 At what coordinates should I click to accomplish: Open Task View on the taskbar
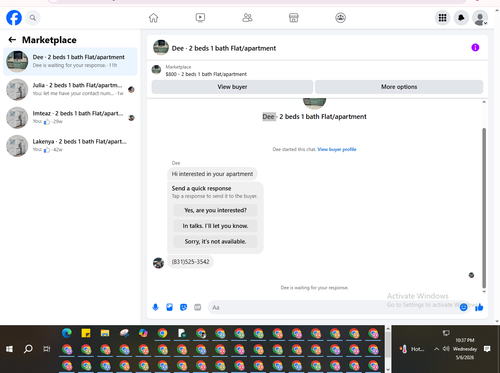click(x=47, y=349)
